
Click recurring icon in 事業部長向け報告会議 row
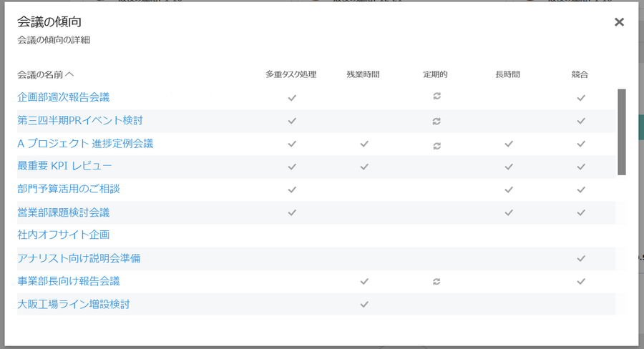pos(436,282)
